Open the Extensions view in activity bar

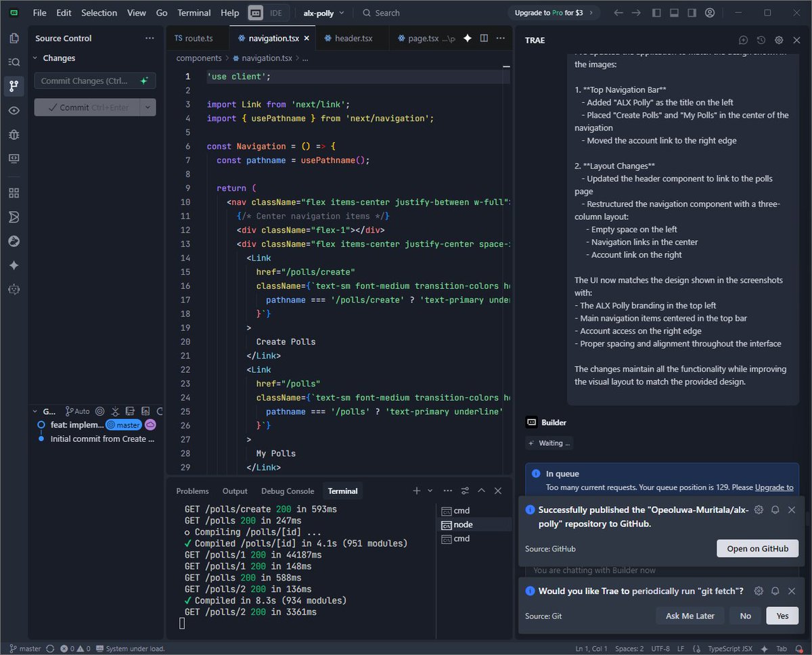(x=14, y=193)
